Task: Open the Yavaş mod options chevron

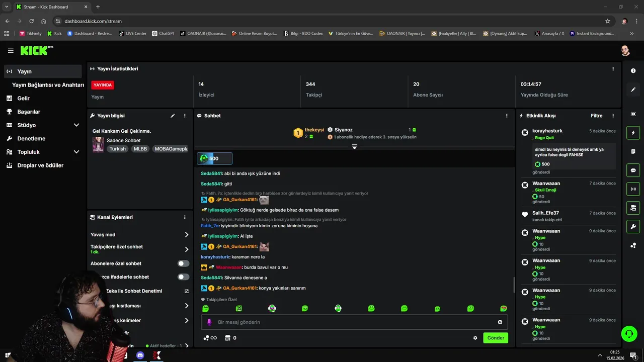Action: point(187,235)
